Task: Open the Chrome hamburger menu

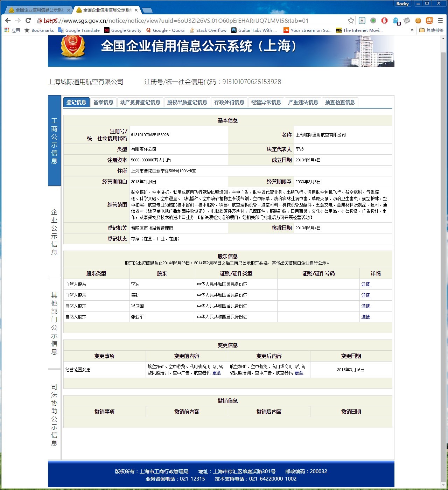Action: pyautogui.click(x=440, y=21)
